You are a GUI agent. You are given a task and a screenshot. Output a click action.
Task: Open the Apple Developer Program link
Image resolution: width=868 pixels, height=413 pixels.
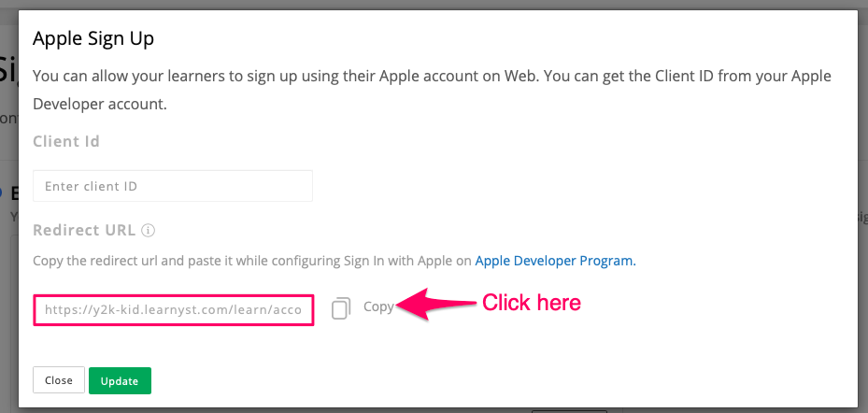pos(555,261)
